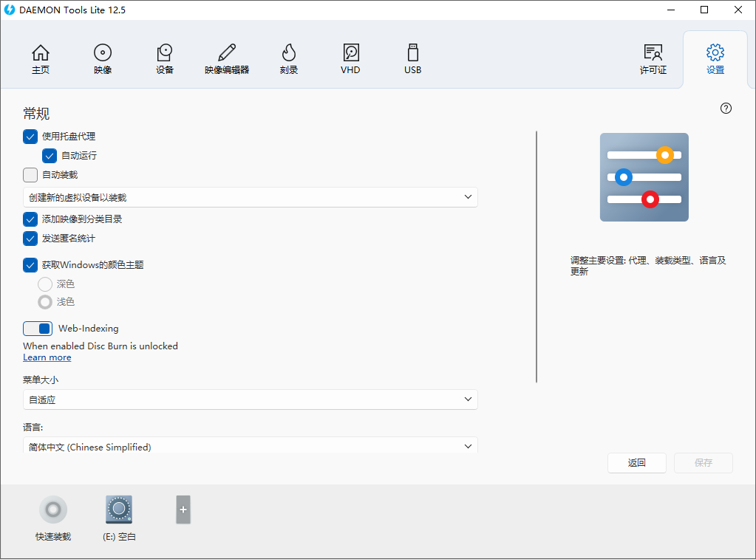
Task: Enable 自动装载 auto-mount
Action: click(30, 174)
